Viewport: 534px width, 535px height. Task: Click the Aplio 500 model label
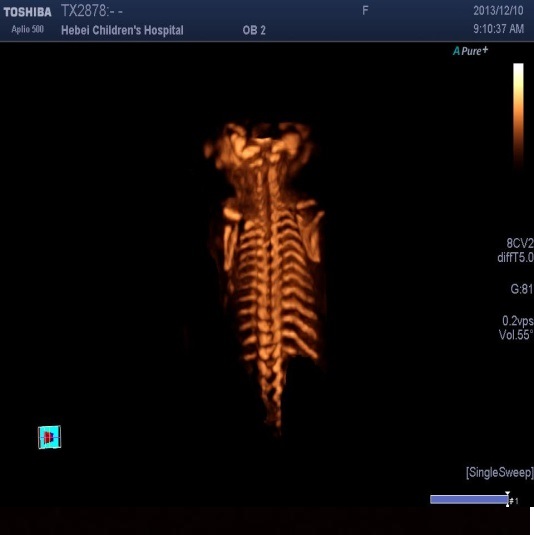[x=27, y=29]
